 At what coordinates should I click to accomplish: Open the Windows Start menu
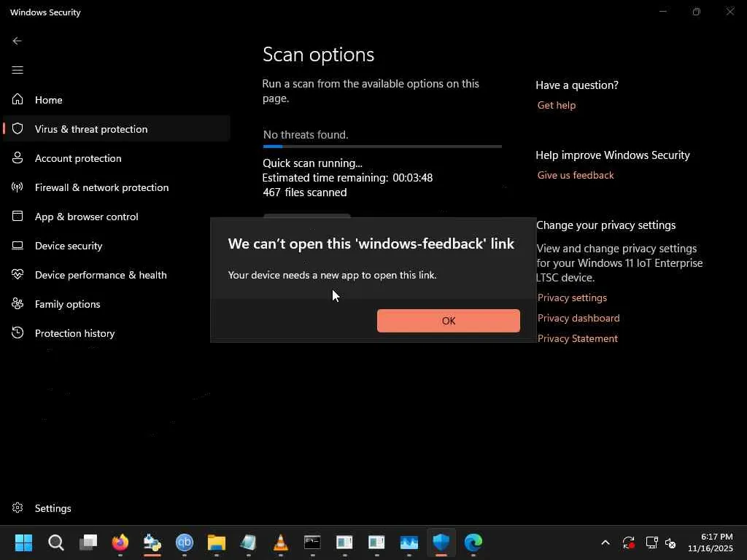pos(23,542)
